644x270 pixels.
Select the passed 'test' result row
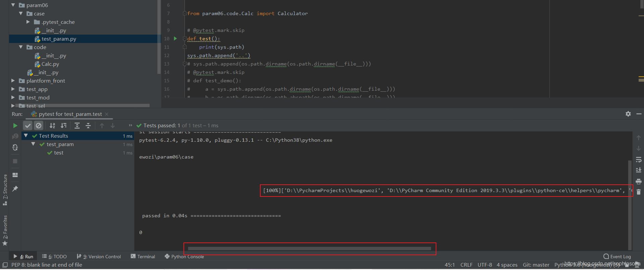click(x=78, y=153)
